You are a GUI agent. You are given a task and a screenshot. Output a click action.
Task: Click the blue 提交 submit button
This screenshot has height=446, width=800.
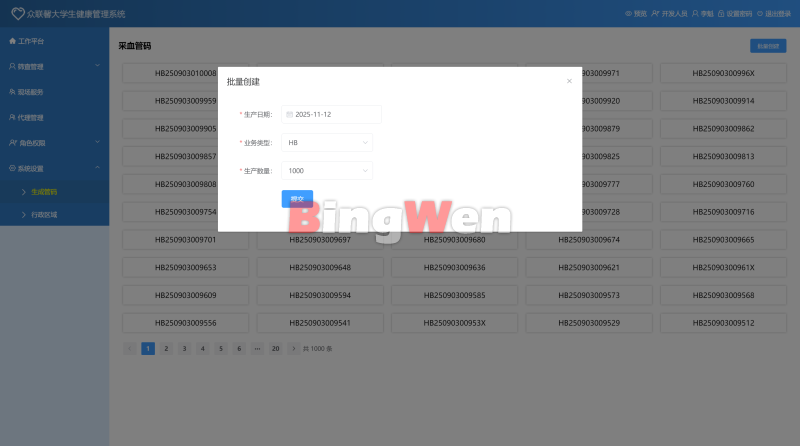(x=297, y=199)
